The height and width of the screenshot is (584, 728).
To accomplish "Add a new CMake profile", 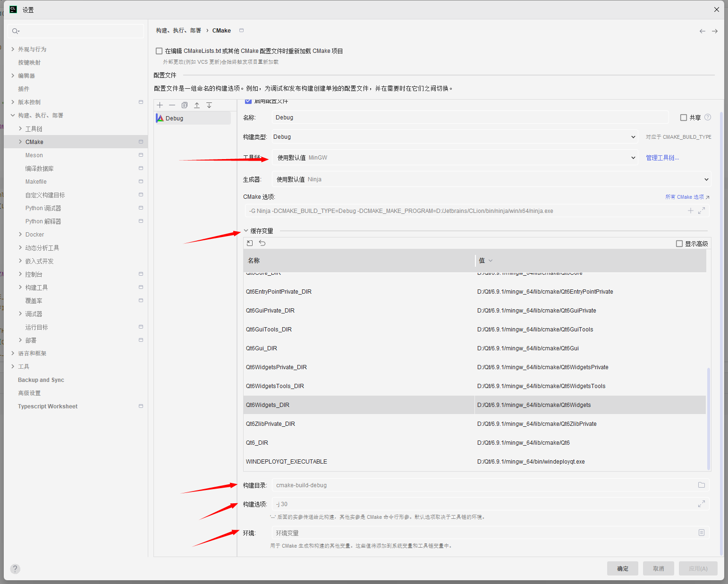I will coord(160,105).
